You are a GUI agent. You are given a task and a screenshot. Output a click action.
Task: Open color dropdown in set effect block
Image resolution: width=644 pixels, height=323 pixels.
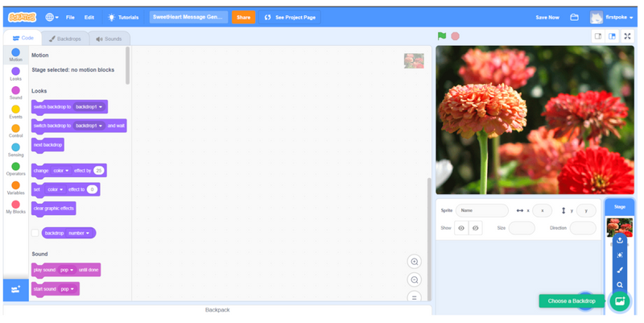point(56,189)
